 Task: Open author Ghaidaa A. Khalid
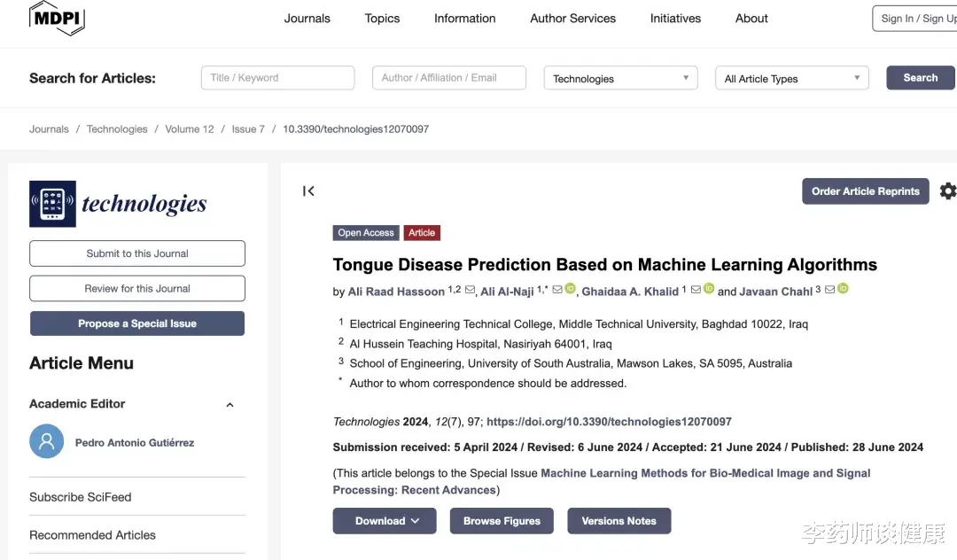630,292
